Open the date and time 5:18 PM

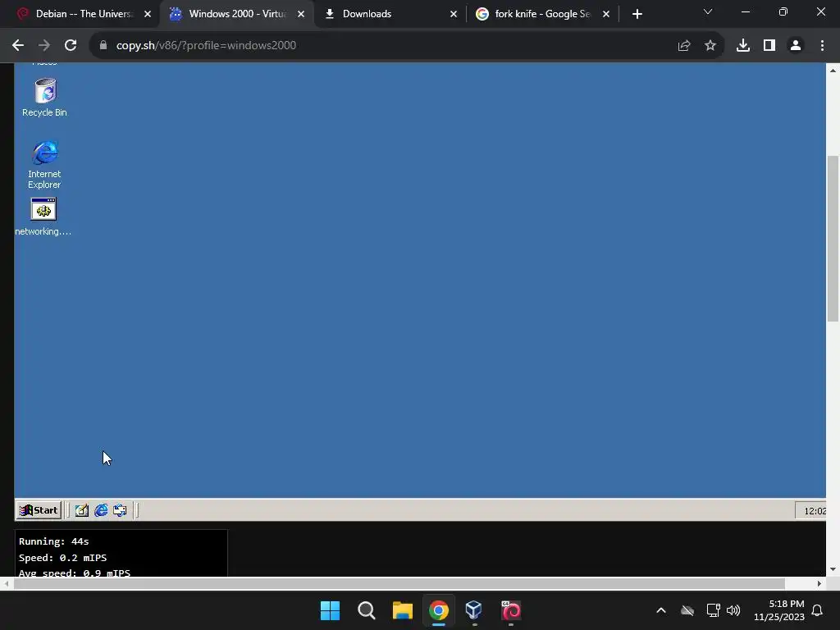[x=779, y=610]
